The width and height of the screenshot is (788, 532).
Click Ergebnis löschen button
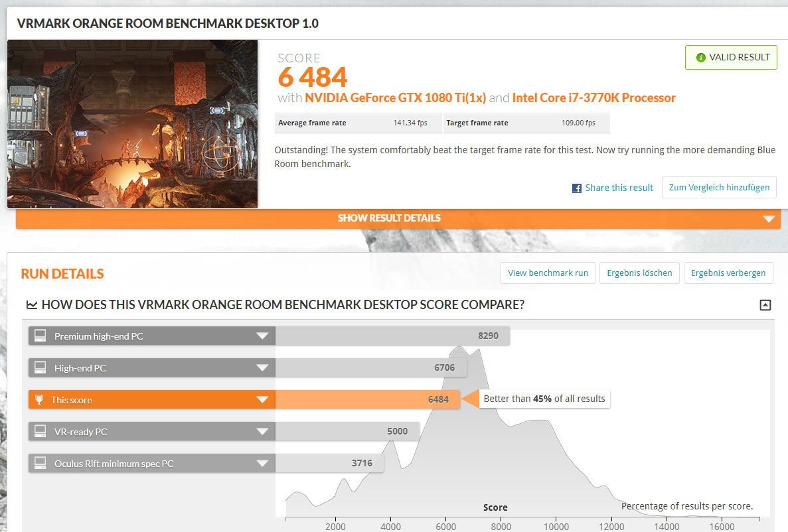639,273
